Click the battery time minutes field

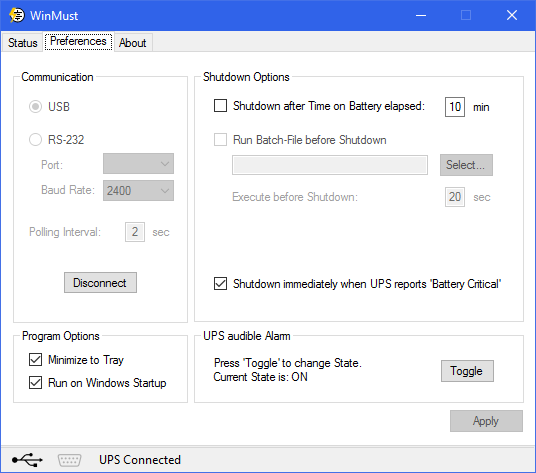(x=455, y=107)
